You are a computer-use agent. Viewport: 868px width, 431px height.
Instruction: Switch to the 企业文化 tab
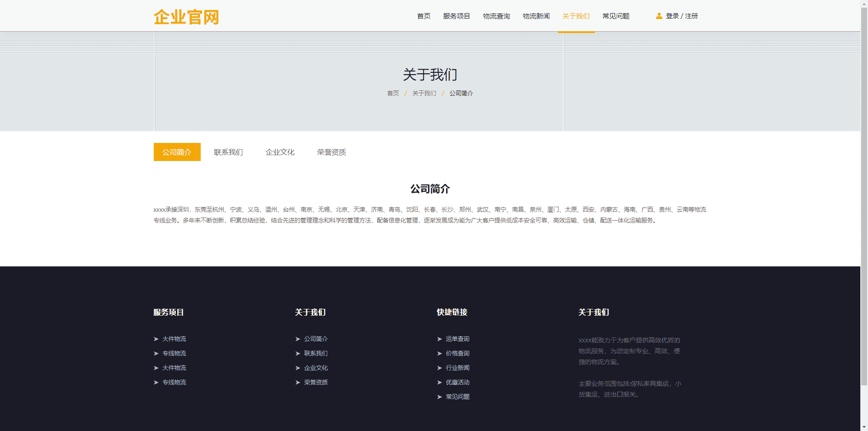pos(280,152)
